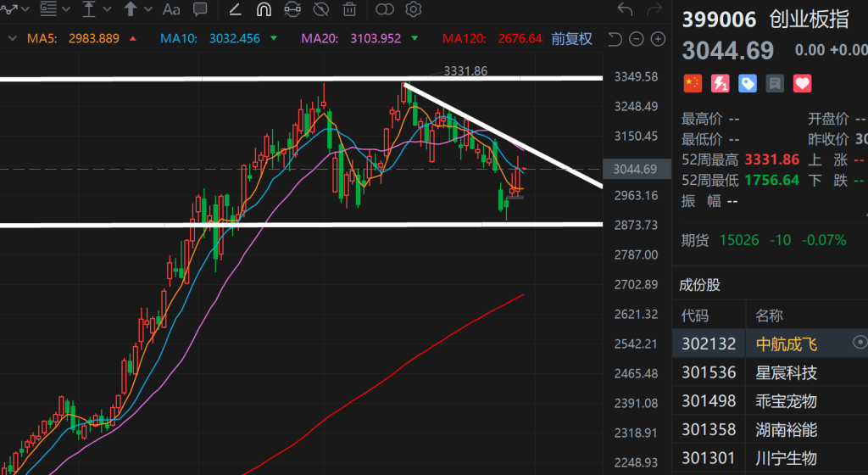Image resolution: width=868 pixels, height=475 pixels.
Task: Click the undo arrow icon
Action: (x=626, y=10)
